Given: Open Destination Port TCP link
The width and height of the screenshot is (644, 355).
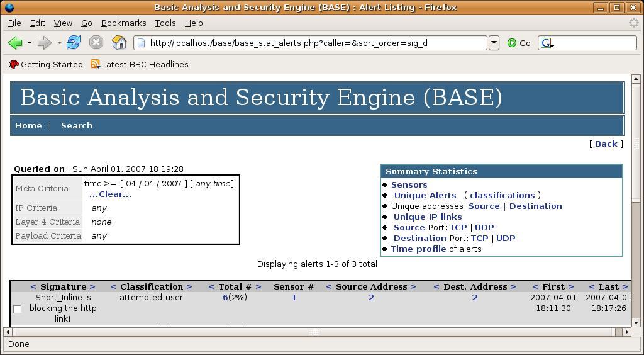Looking at the screenshot, I should coord(479,239).
